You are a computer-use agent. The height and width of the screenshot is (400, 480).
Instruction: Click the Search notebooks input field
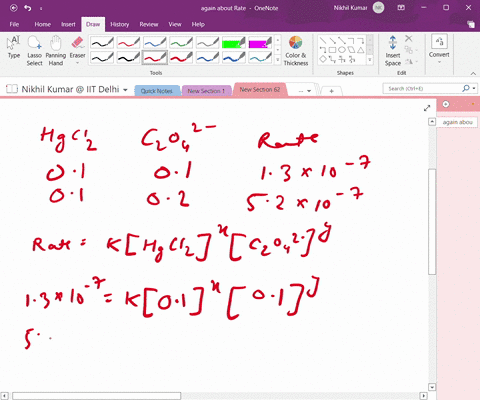tap(423, 89)
